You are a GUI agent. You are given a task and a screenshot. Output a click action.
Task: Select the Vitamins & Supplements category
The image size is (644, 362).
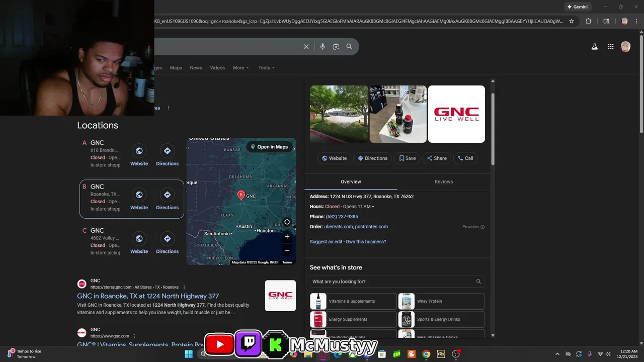pos(353,301)
